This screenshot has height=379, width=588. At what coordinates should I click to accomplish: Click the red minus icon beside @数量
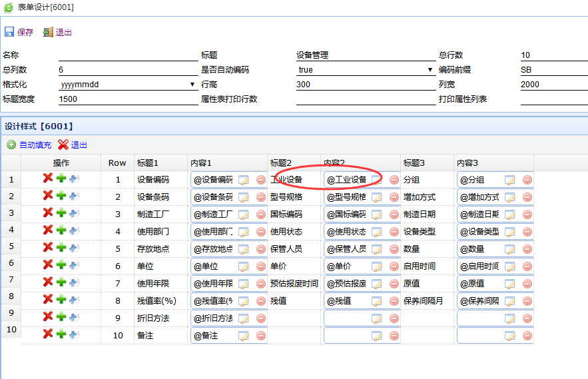pos(527,249)
